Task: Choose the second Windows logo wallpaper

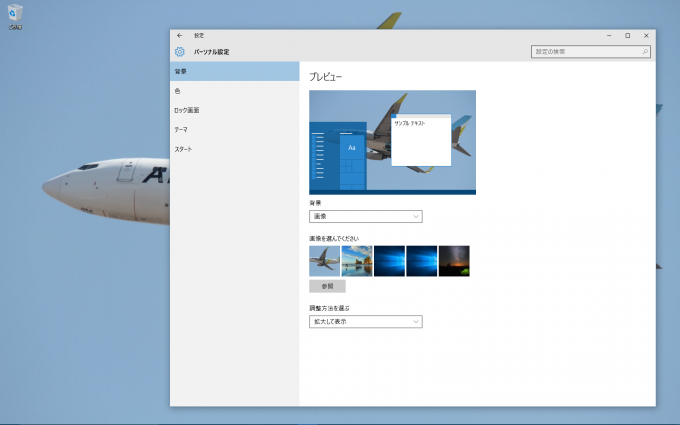Action: point(422,261)
